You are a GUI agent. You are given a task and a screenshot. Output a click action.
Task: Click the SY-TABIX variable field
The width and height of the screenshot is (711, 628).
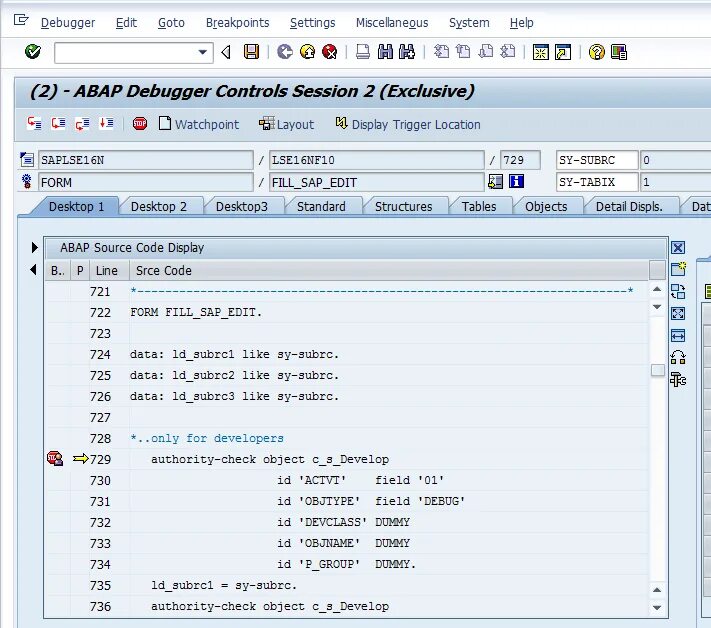click(x=597, y=182)
